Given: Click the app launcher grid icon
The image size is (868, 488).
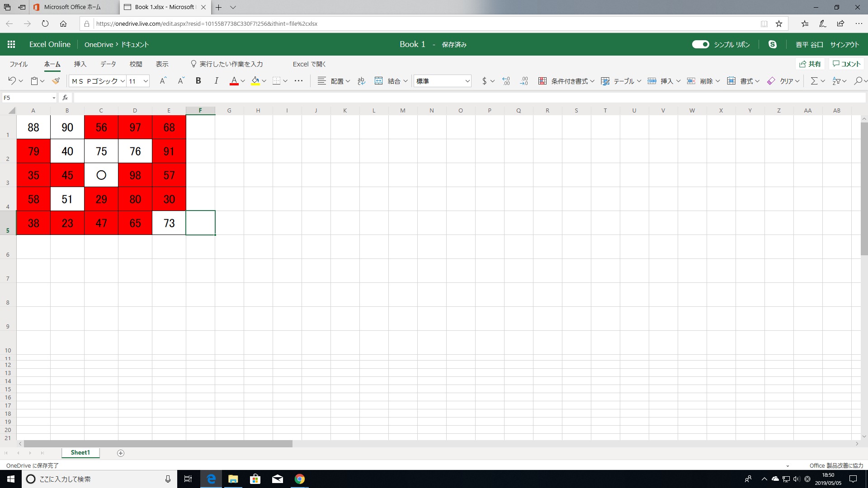Looking at the screenshot, I should coord(11,44).
